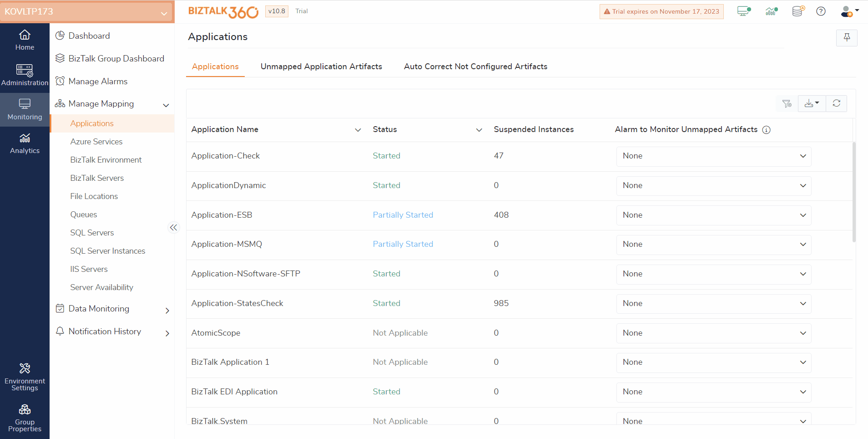Refresh the applications grid
868x439 pixels.
coord(836,104)
